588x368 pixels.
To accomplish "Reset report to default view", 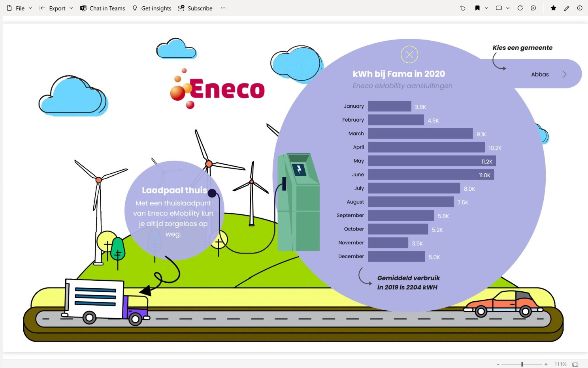I will (x=463, y=8).
